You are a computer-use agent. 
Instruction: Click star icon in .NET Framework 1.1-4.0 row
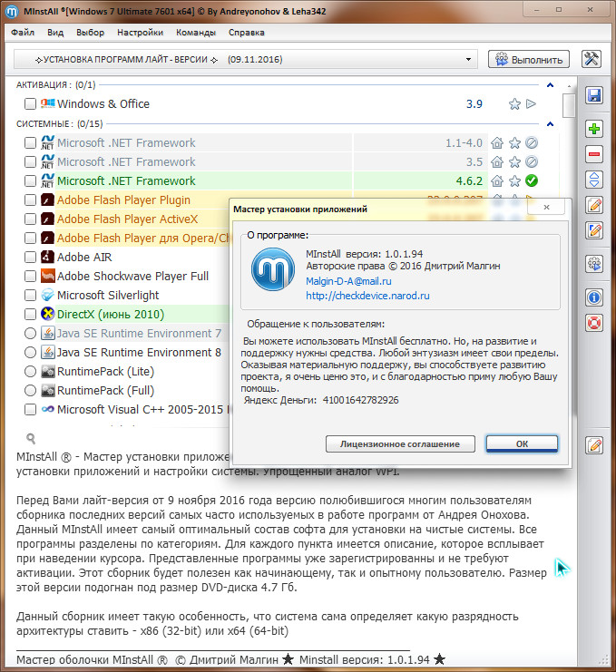coord(514,142)
